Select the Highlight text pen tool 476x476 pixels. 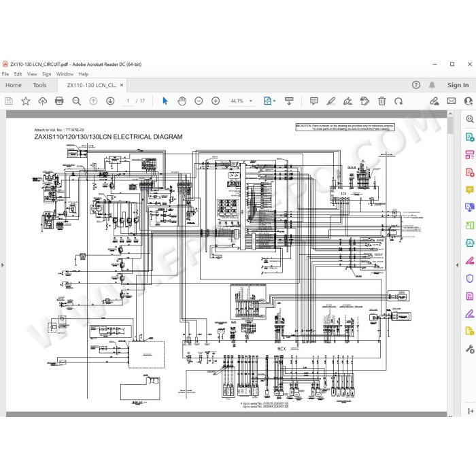tap(331, 101)
